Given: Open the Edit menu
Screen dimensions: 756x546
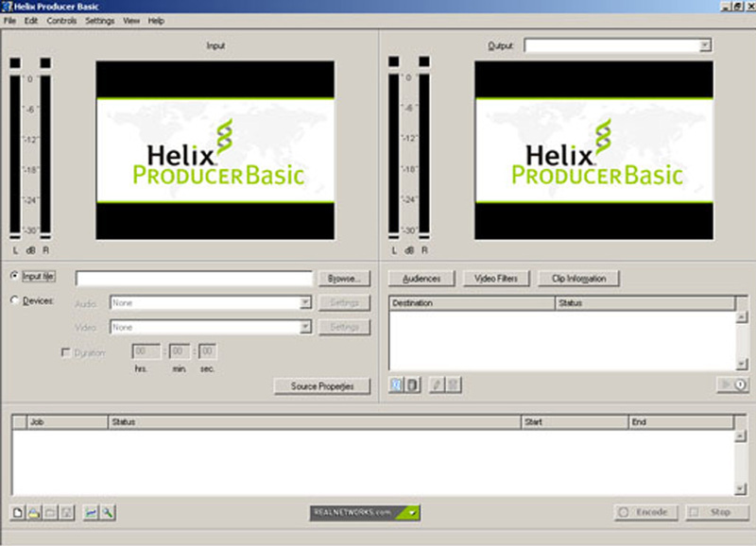Looking at the screenshot, I should (x=31, y=21).
